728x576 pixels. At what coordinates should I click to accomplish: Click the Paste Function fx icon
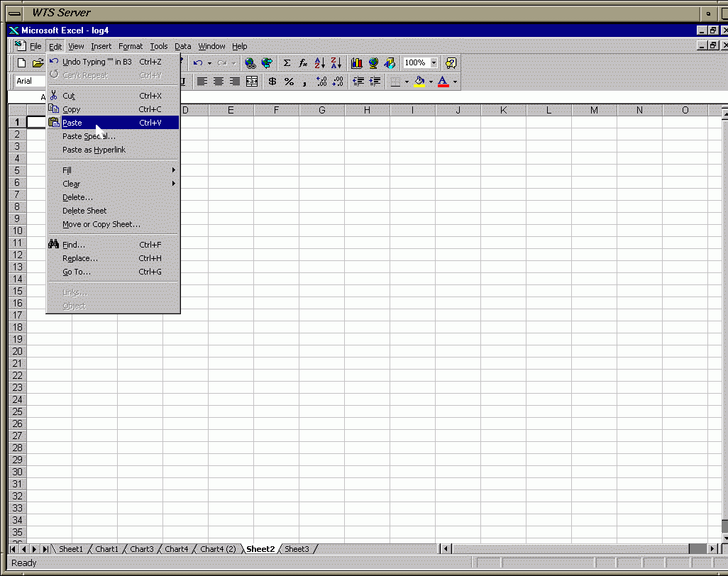[x=303, y=63]
